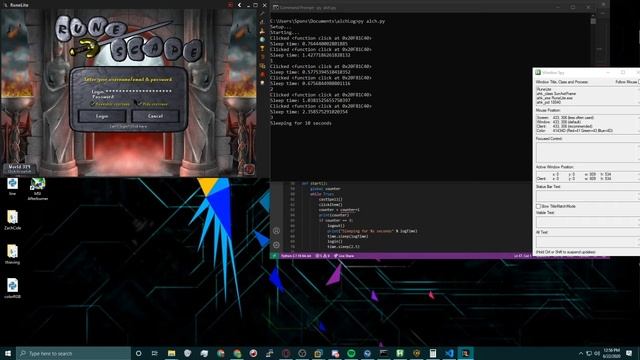Image resolution: width=640 pixels, height=360 pixels.
Task: Click green remote indicator in VS Code status bar
Action: pos(274,256)
